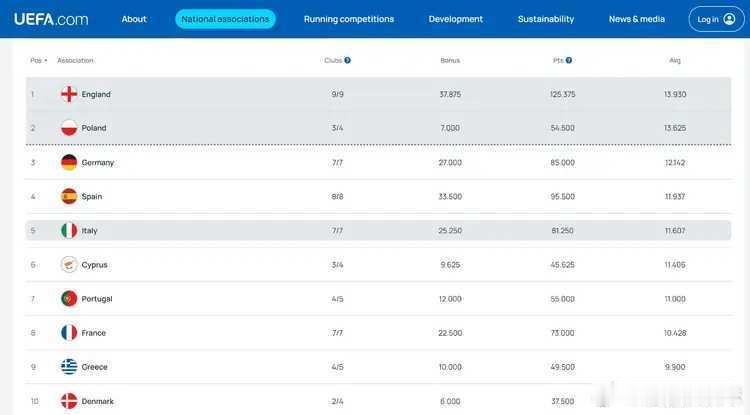
Task: Click the UEFA.com logo
Action: tap(51, 19)
